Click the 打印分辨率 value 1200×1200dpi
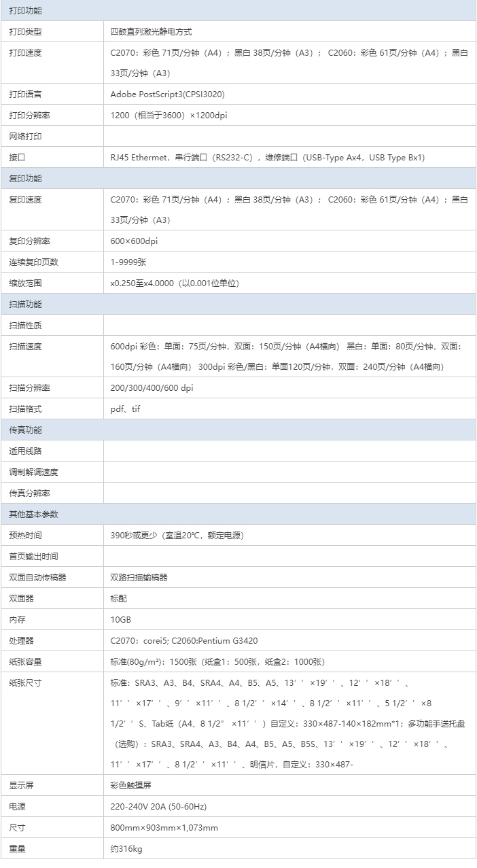Image resolution: width=477 pixels, height=868 pixels. (169, 116)
